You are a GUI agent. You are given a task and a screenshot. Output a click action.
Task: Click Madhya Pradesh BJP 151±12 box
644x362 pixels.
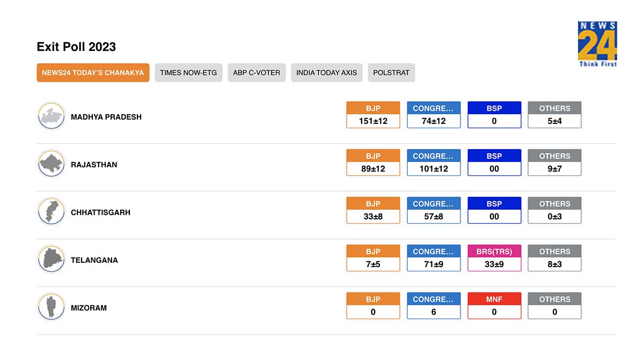click(373, 115)
